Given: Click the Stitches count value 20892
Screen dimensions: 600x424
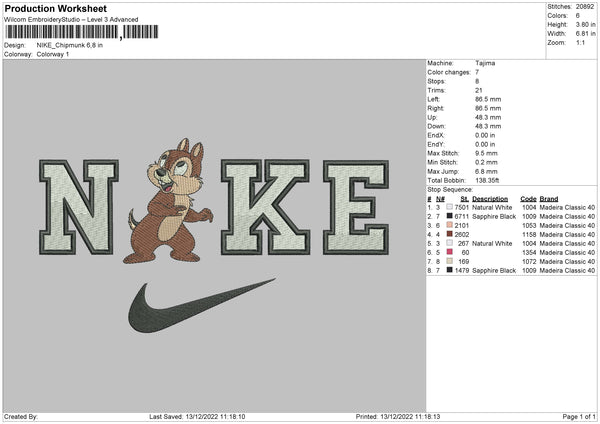Looking at the screenshot, I should [585, 6].
